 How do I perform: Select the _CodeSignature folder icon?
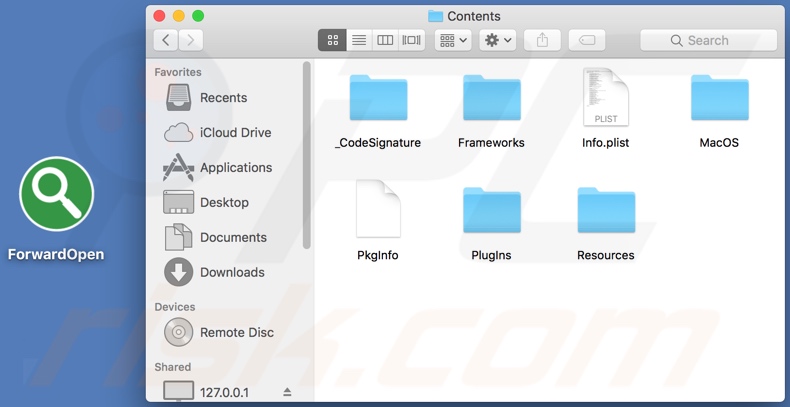[378, 97]
